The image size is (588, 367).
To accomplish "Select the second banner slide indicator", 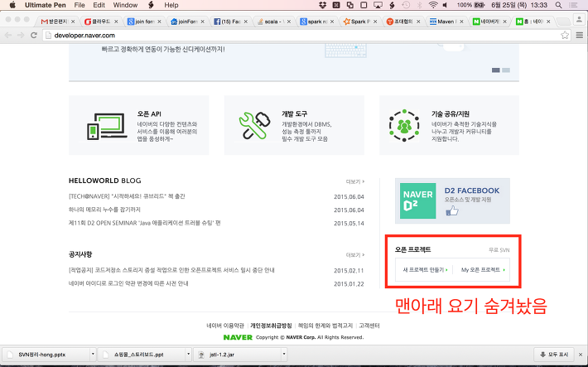I will (506, 70).
